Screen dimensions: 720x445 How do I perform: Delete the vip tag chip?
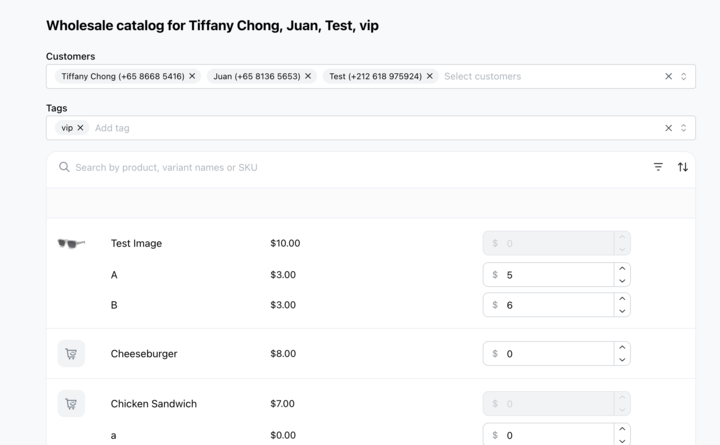(x=80, y=128)
